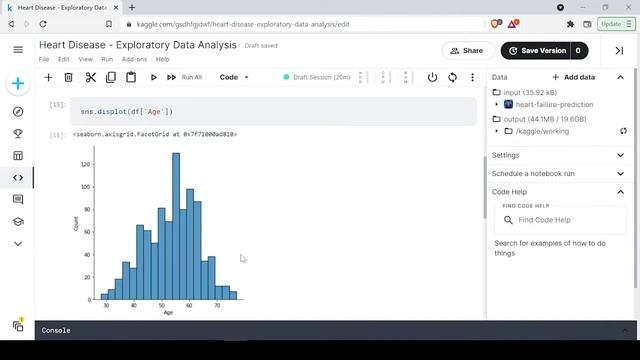Image resolution: width=640 pixels, height=360 pixels.
Task: Open a new browser tab
Action: [x=132, y=7]
